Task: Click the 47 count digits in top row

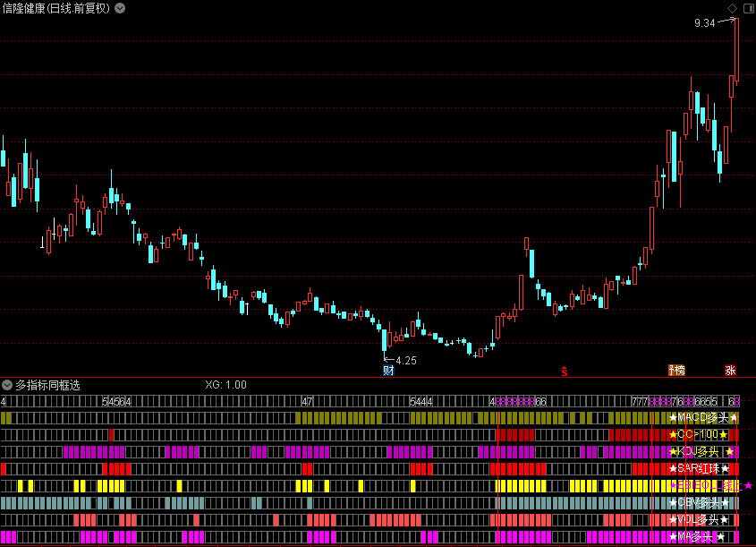Action: (x=307, y=401)
